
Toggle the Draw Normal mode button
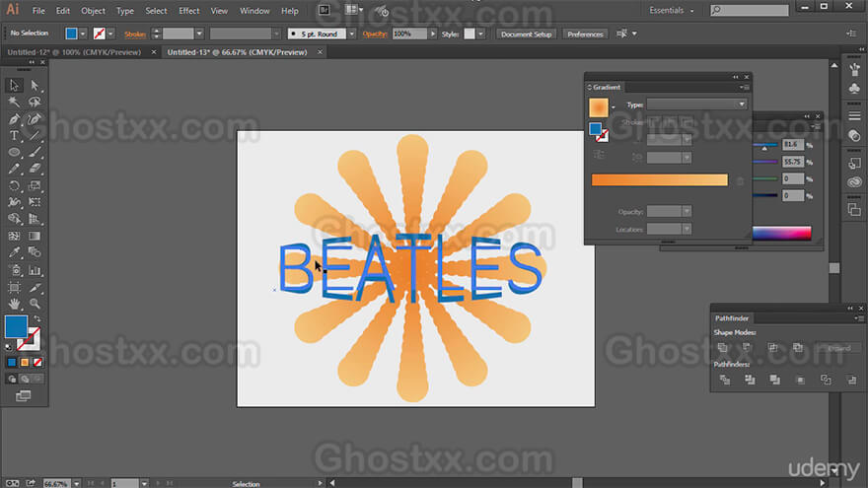[x=12, y=379]
